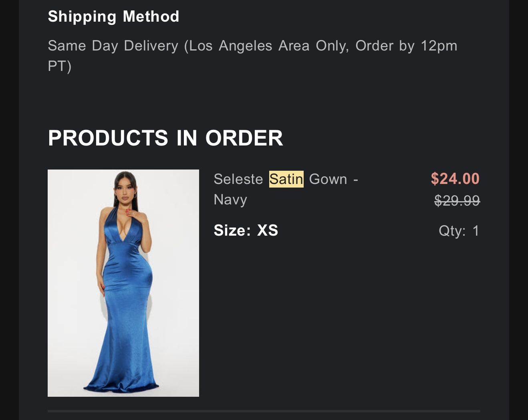This screenshot has height=420, width=528.
Task: Click the divider line below the product
Action: point(264,411)
